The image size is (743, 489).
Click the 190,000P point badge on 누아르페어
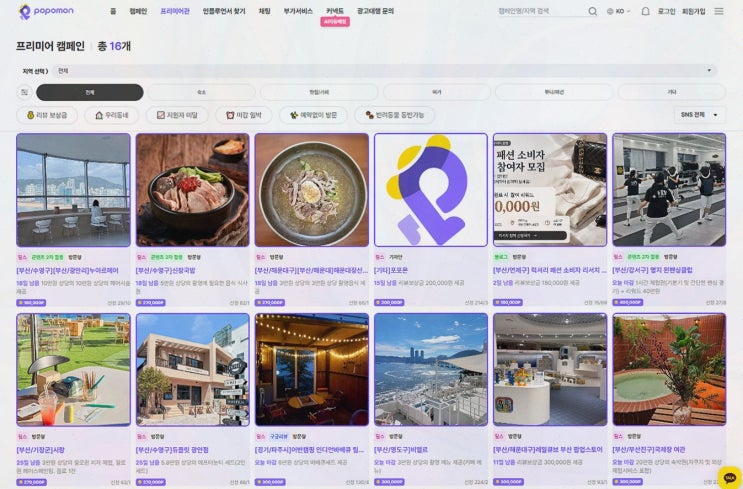click(x=31, y=302)
